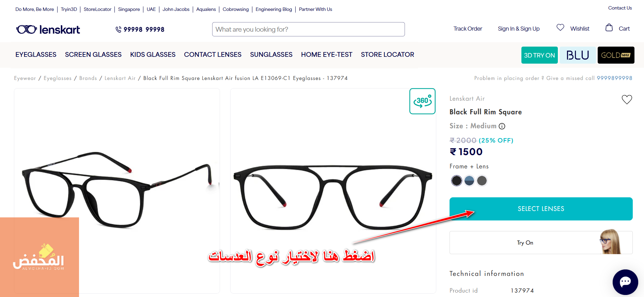Screen dimensions: 644x297
Task: Open the Cart bag icon
Action: coord(609,28)
